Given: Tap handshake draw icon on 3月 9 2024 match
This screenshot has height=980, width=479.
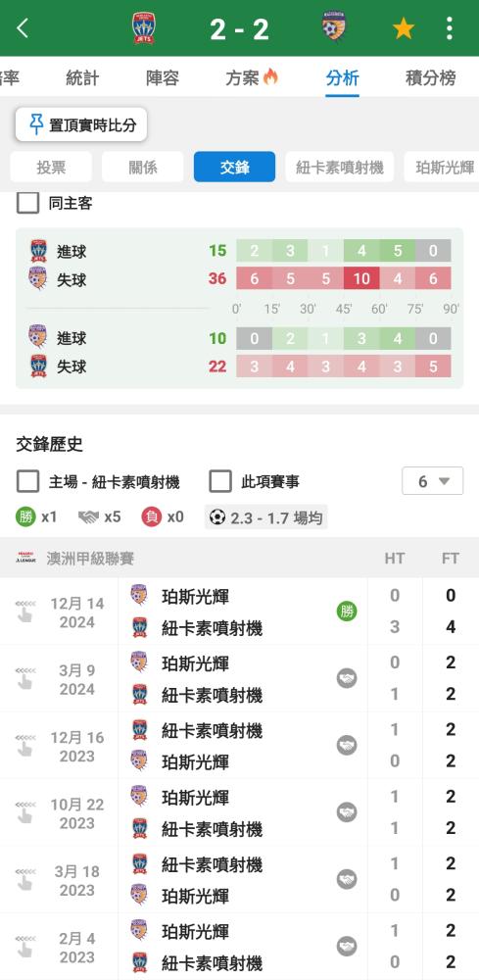Looking at the screenshot, I should (x=347, y=678).
